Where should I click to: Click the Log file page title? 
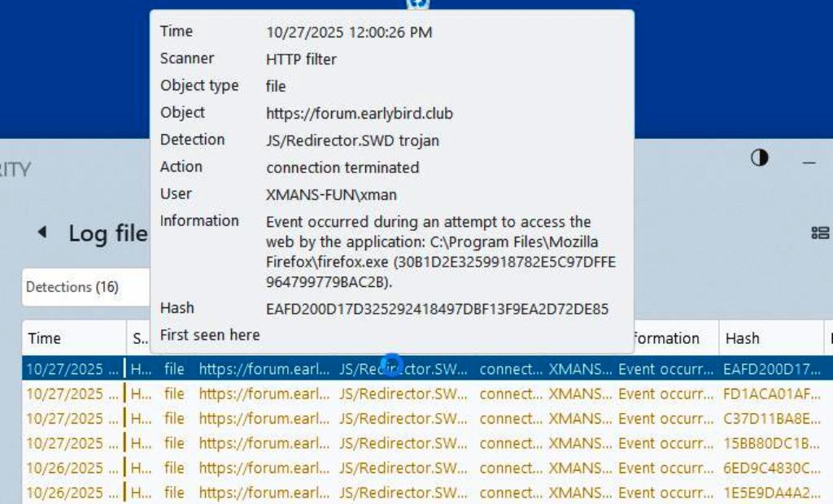point(107,234)
